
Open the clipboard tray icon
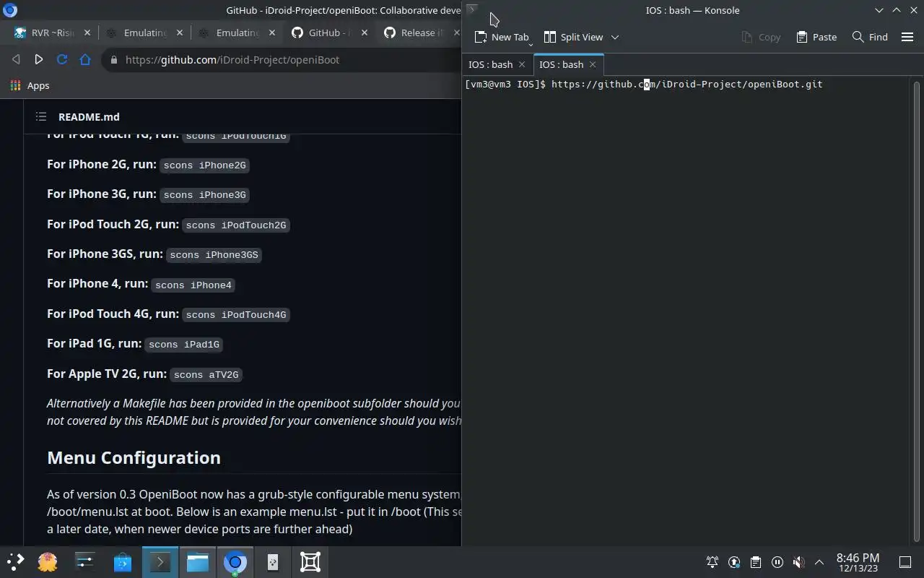click(x=755, y=562)
